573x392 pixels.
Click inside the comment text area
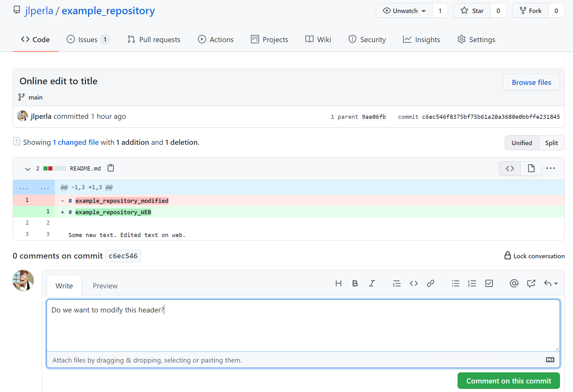click(x=303, y=326)
